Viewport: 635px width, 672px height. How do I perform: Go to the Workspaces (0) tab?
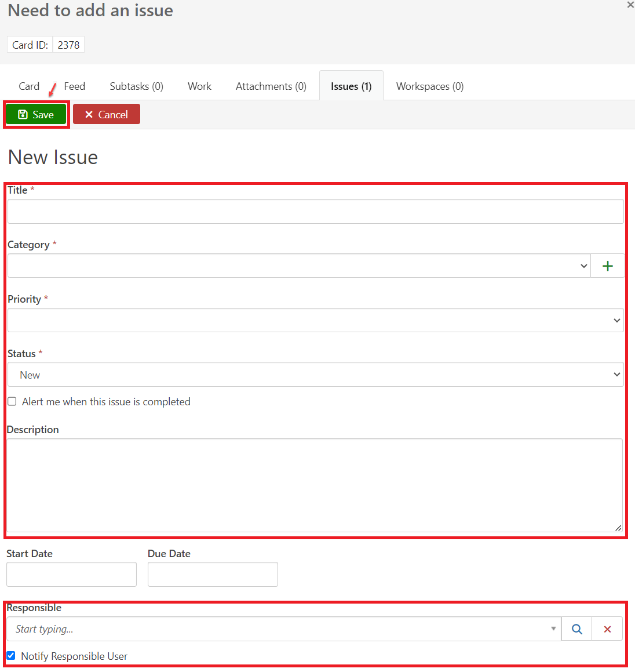tap(429, 86)
